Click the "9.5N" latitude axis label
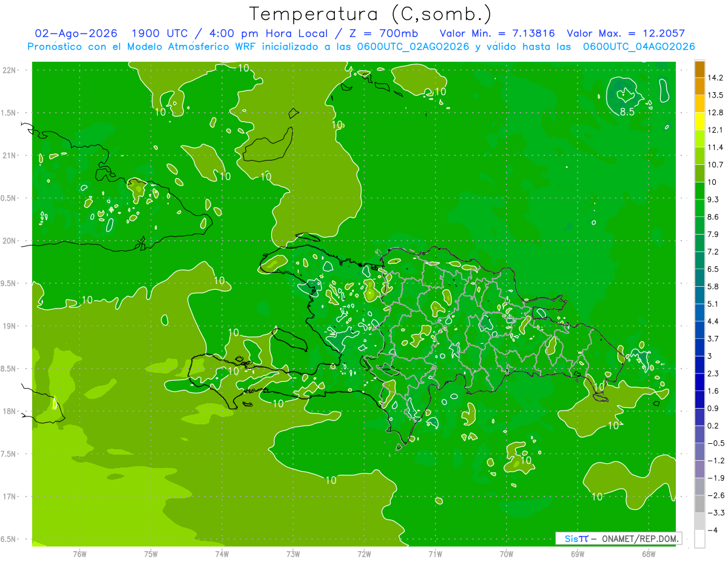This screenshot has height=562, width=728. 9,284
